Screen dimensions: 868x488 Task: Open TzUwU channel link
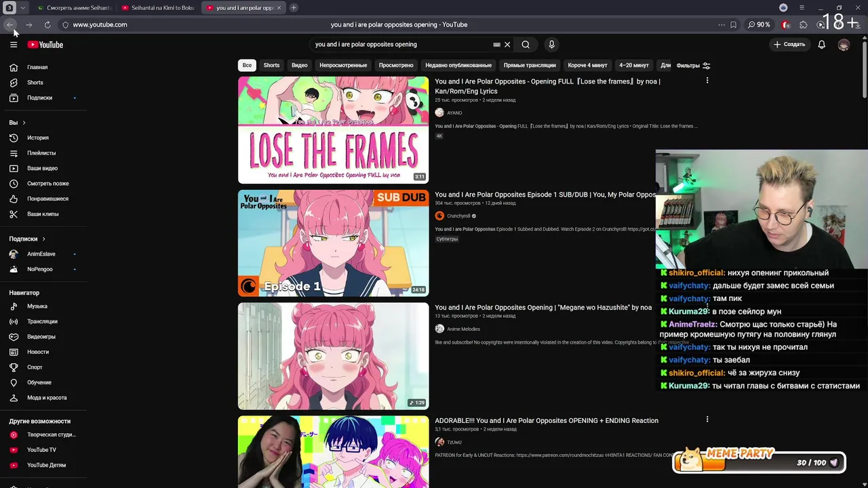coord(454,443)
